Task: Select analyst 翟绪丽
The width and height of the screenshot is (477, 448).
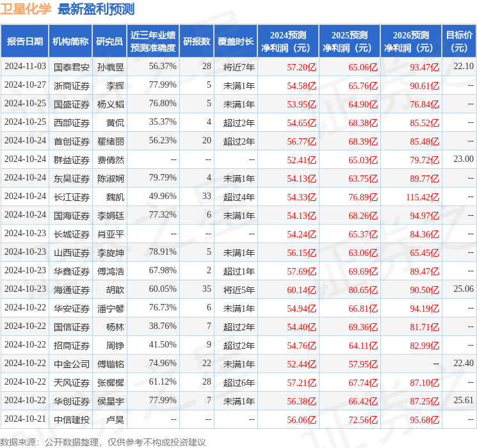Action: (x=111, y=141)
